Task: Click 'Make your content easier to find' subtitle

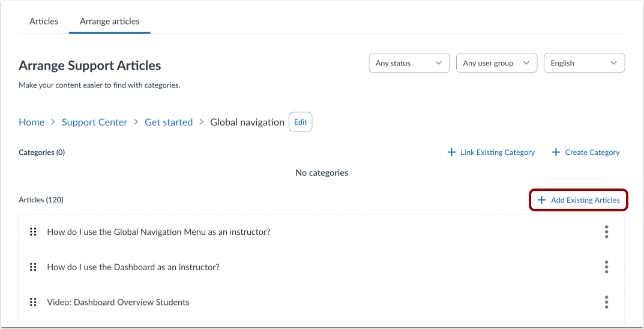Action: point(100,86)
